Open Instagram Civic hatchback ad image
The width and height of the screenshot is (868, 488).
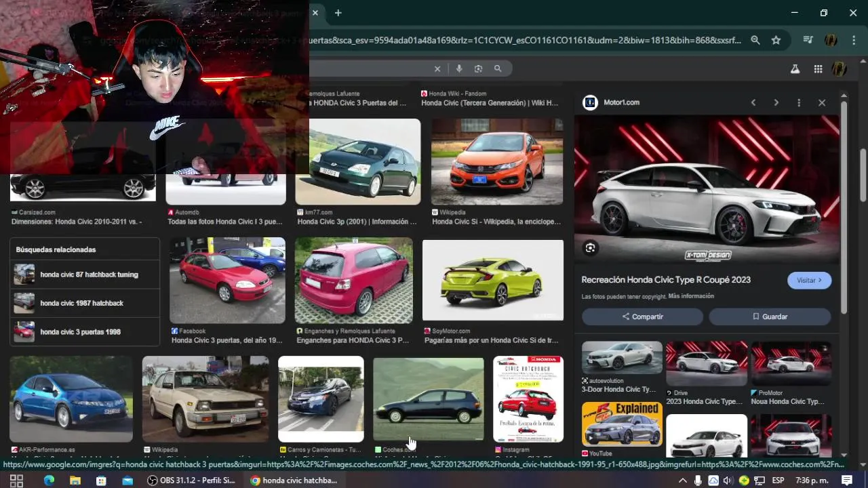(x=528, y=399)
